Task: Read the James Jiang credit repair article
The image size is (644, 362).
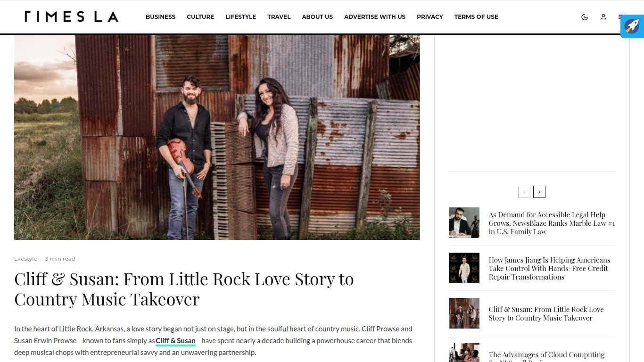Action: (x=549, y=268)
